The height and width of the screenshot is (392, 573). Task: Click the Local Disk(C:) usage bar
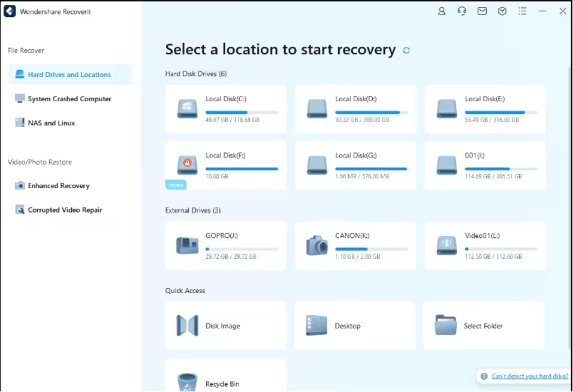[242, 113]
